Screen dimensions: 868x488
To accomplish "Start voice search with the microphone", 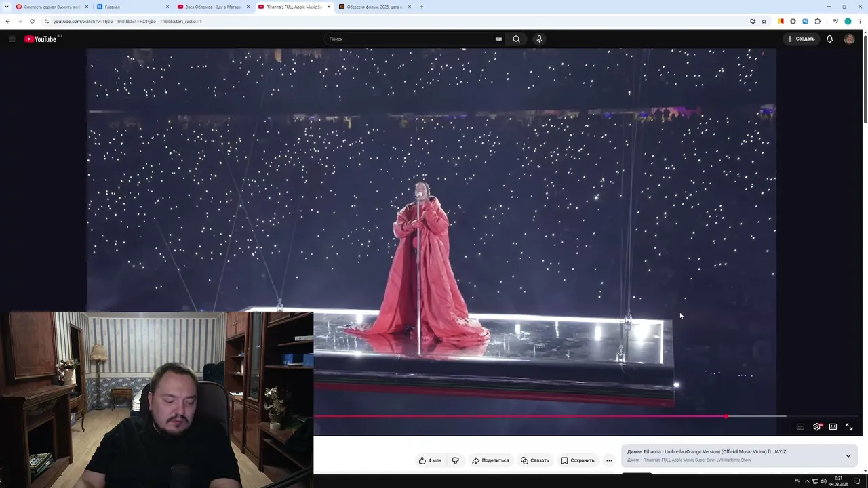I will 540,39.
